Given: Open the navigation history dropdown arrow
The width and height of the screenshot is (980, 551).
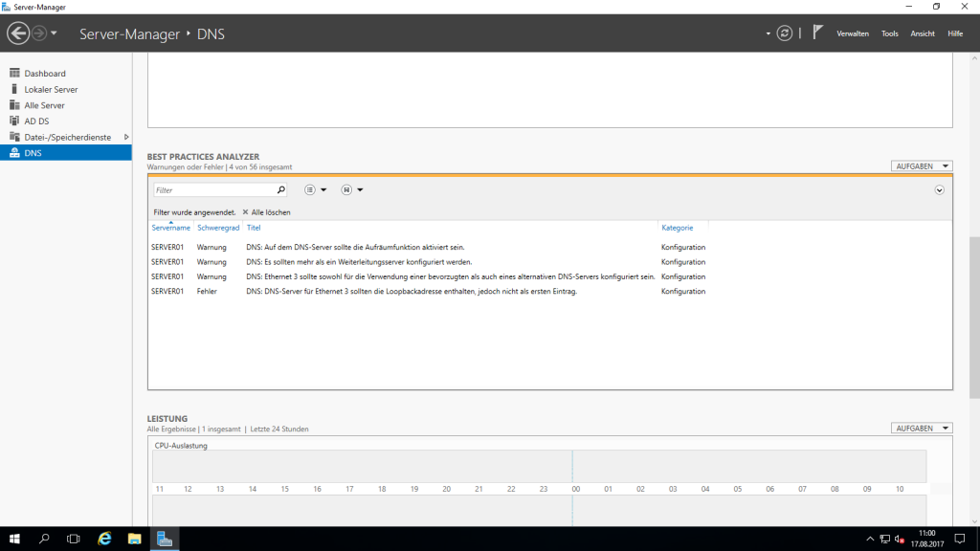Looking at the screenshot, I should pos(54,33).
